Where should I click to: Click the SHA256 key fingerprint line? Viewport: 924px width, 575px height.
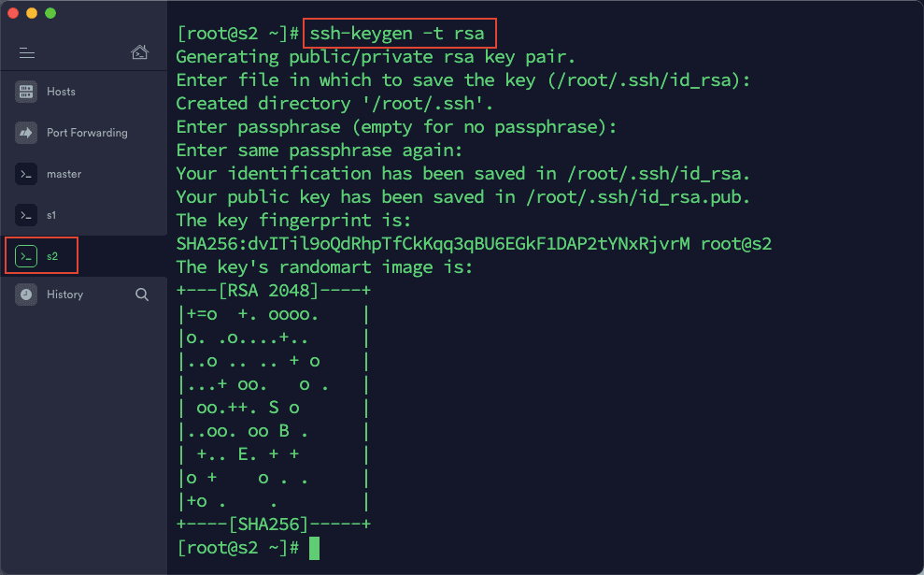[x=474, y=244]
